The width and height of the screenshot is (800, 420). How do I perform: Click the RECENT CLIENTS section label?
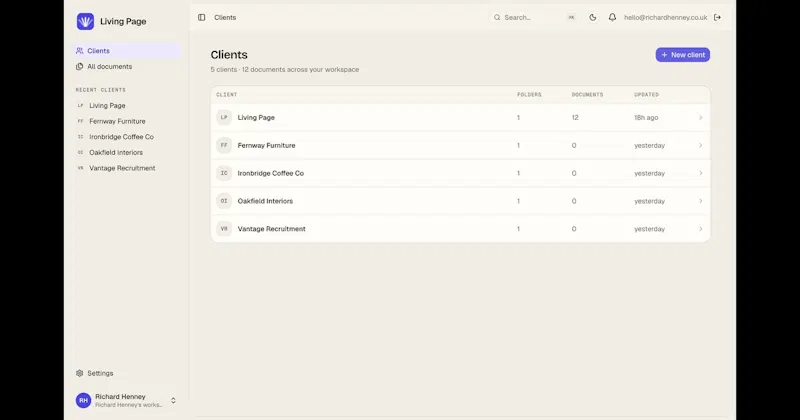pos(101,90)
